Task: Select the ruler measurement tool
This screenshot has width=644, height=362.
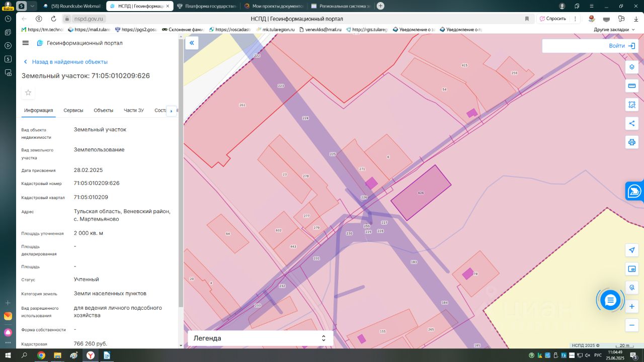Action: coord(632,86)
